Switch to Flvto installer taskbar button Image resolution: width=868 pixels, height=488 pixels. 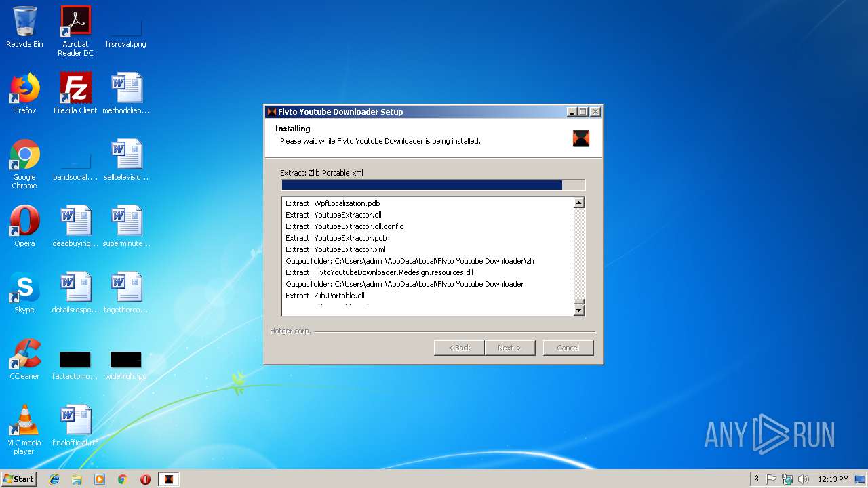169,479
